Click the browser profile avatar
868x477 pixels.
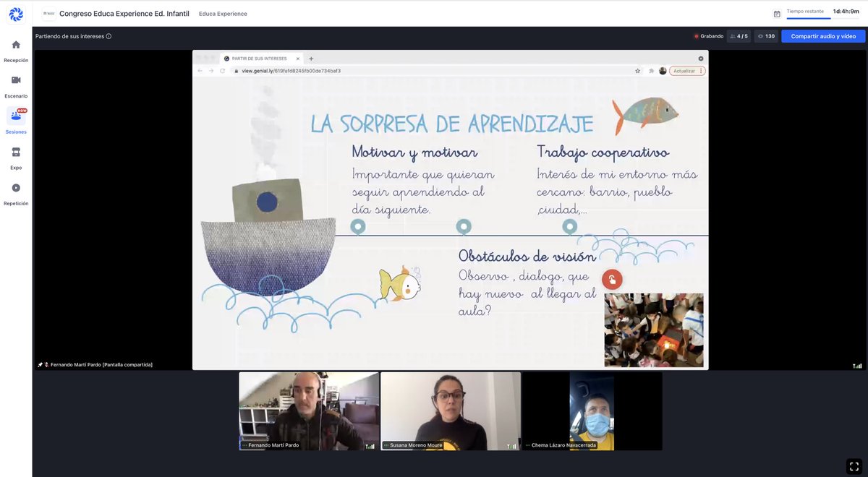[x=663, y=71]
